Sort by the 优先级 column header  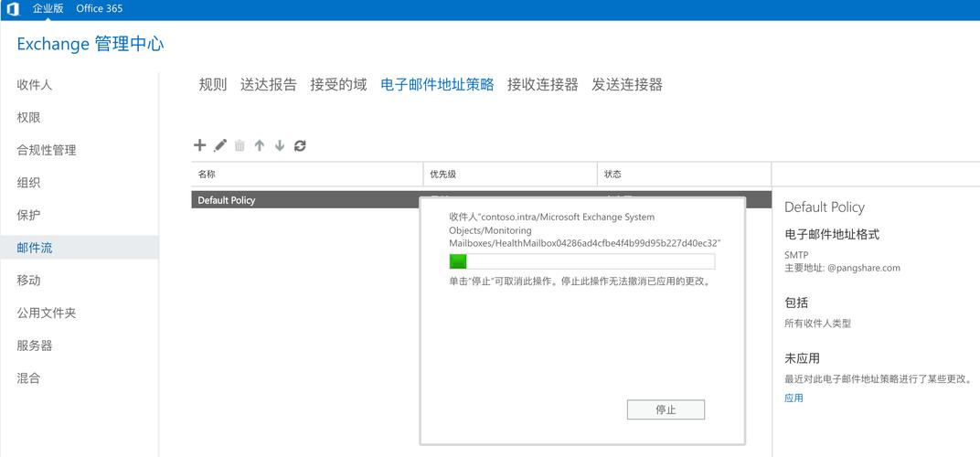(x=510, y=174)
